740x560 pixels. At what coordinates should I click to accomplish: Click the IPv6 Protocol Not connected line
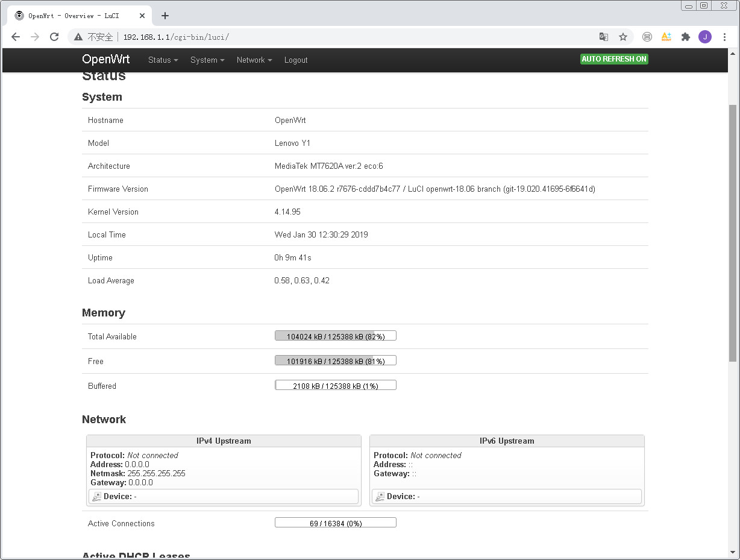[x=418, y=455]
